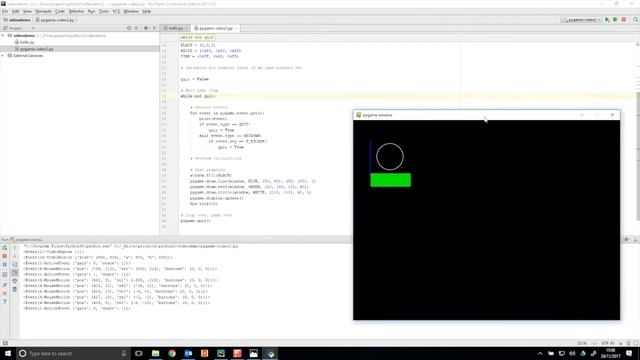This screenshot has height=360, width=640.
Task: Expand External Libraries node
Action: coord(3,56)
